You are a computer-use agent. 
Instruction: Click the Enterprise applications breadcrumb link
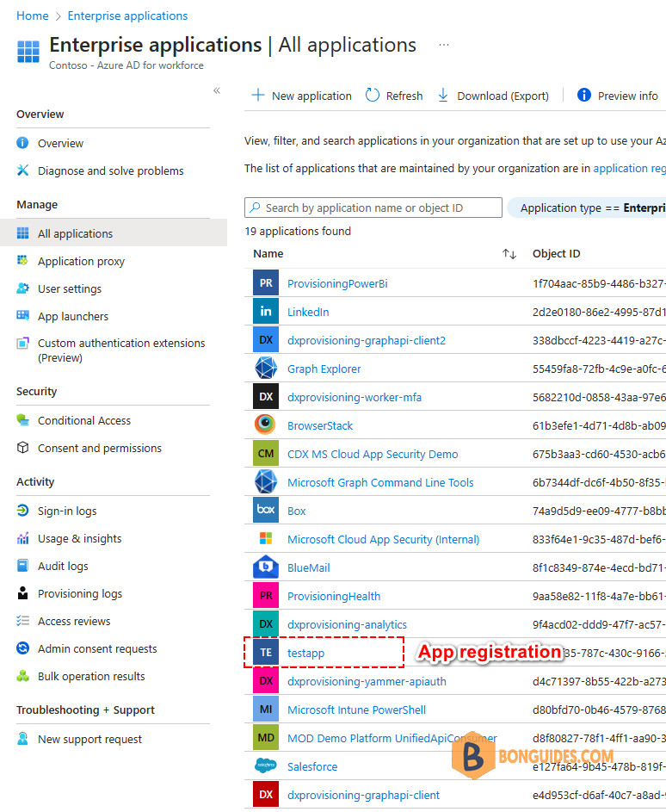pos(128,15)
